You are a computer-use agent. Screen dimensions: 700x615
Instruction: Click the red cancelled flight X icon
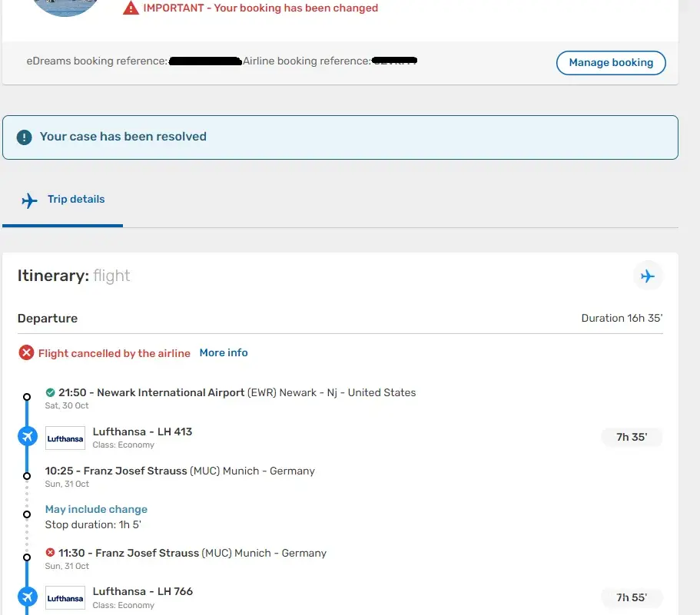point(26,352)
